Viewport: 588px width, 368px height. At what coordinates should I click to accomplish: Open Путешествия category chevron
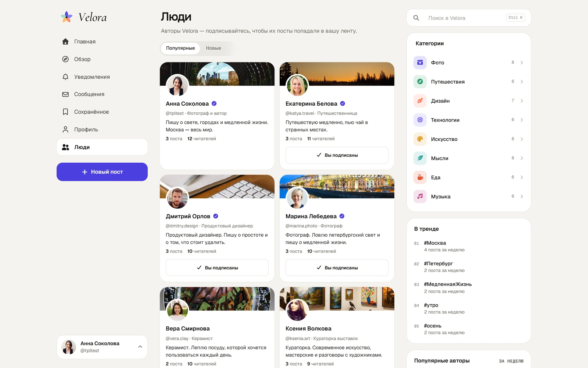pos(522,82)
